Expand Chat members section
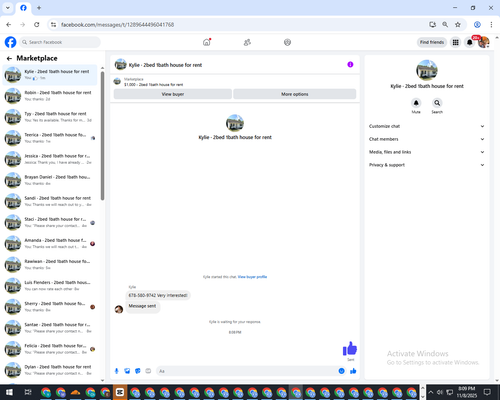Screen dimensions: 500x400 click(427, 139)
